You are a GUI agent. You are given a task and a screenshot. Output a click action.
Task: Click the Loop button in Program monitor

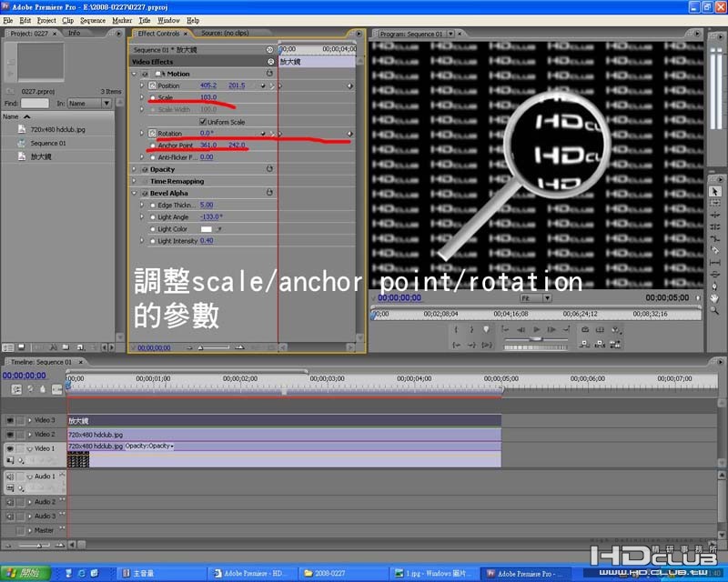(x=585, y=329)
